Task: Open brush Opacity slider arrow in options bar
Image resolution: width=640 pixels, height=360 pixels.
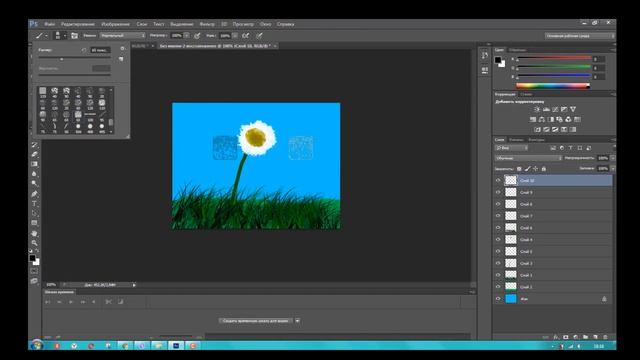Action: click(x=187, y=36)
